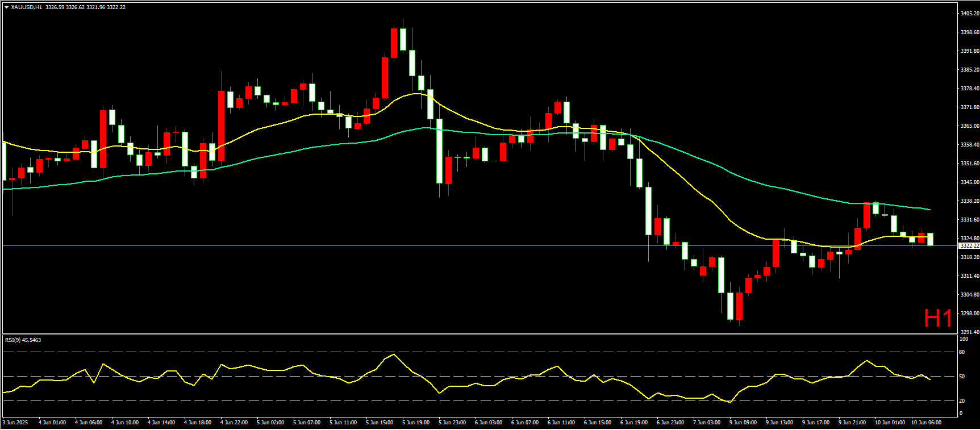
Task: Click the 4 Jun 10:00 time mark
Action: point(125,423)
